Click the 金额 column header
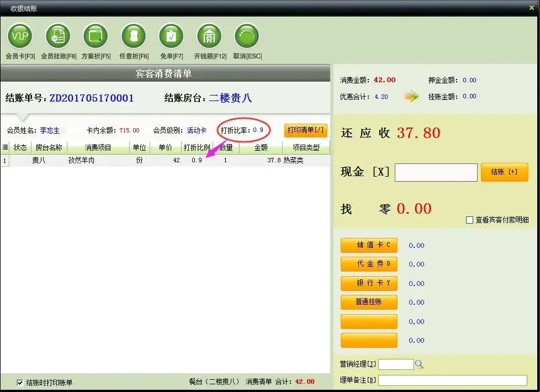This screenshot has width=540, height=392. (x=261, y=147)
